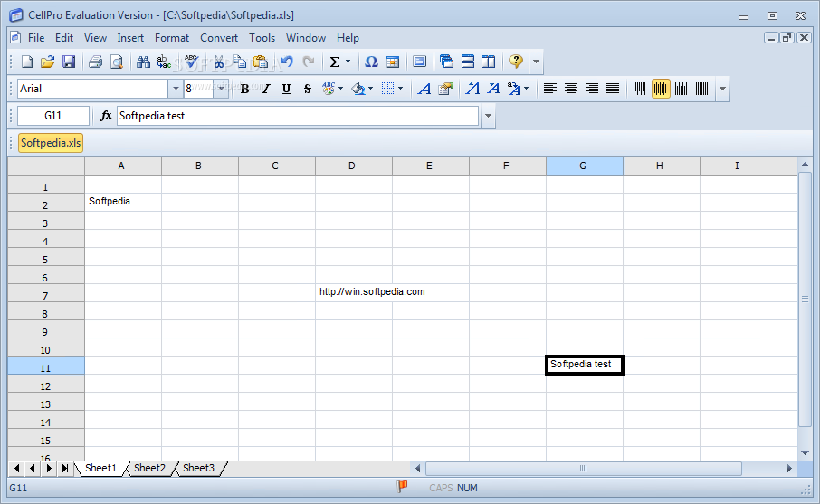Open the cell format properties icon
This screenshot has height=504, width=820.
pyautogui.click(x=445, y=89)
